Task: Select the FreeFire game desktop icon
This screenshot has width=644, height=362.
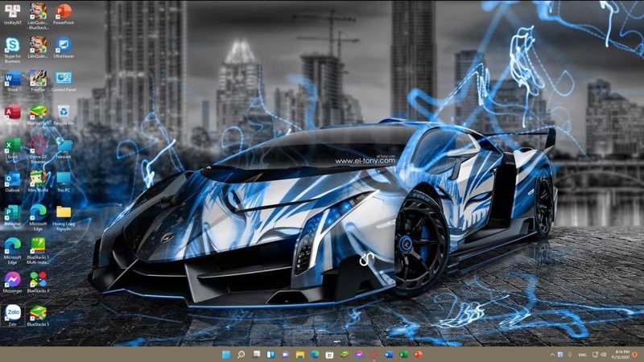Action: pos(38,81)
